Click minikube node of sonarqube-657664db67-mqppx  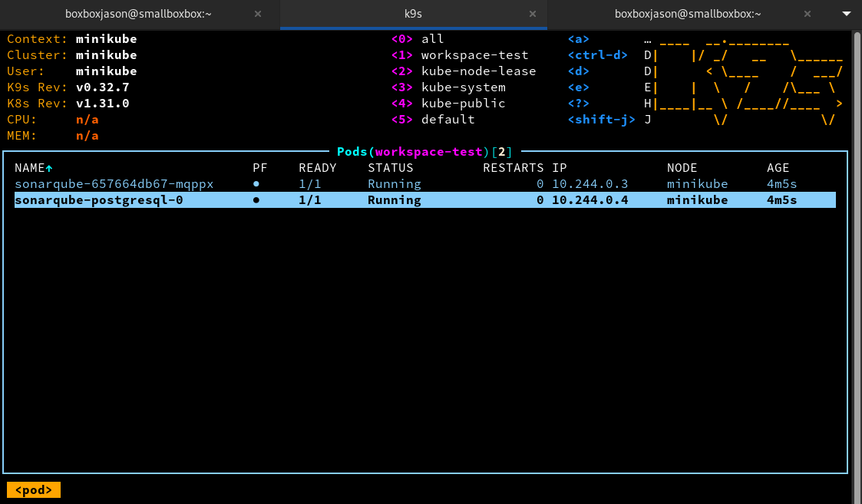tap(697, 184)
